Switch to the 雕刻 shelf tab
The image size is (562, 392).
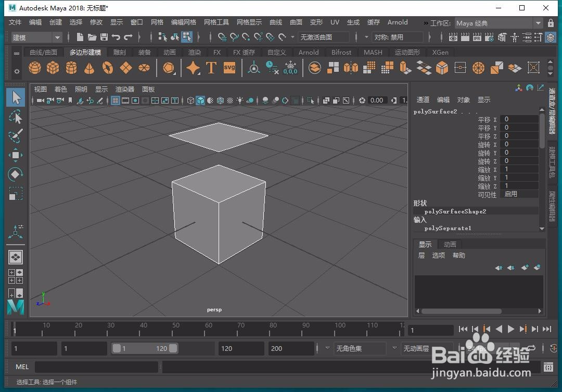tap(119, 53)
